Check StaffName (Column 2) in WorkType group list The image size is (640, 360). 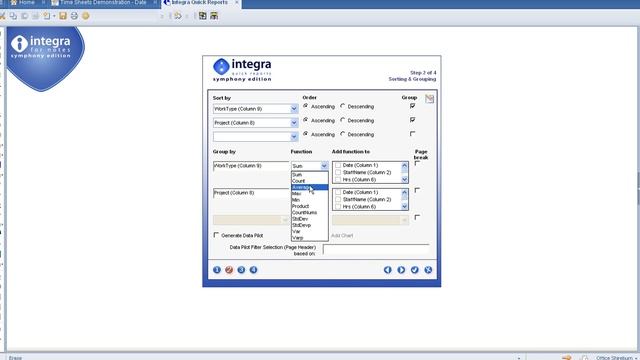coord(338,172)
